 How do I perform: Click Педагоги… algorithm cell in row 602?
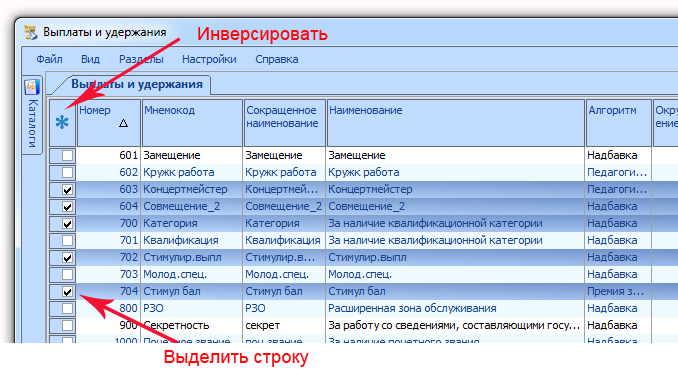[x=619, y=173]
